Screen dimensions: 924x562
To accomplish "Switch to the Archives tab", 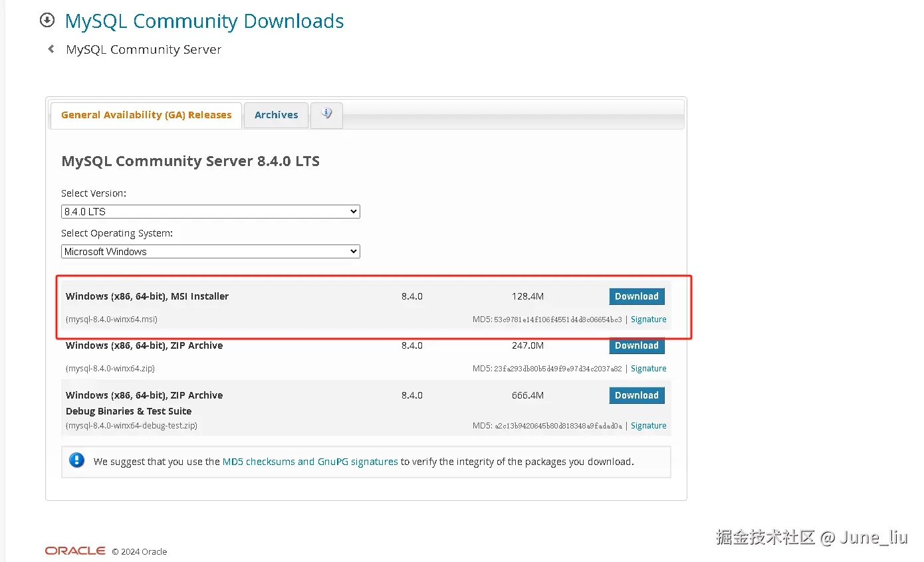I will coord(277,116).
